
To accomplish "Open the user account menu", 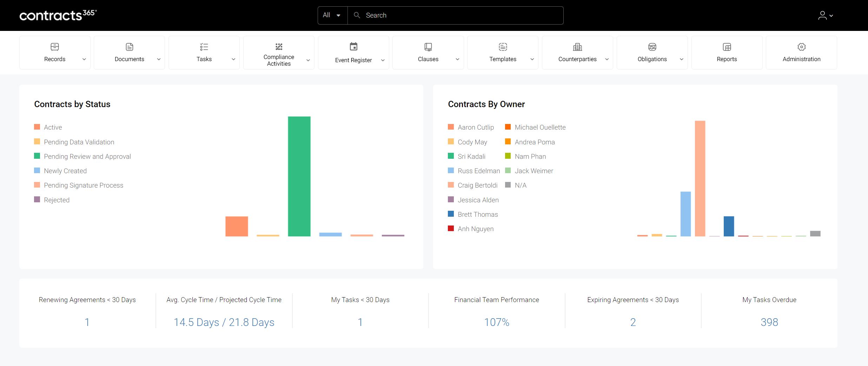I will (825, 15).
